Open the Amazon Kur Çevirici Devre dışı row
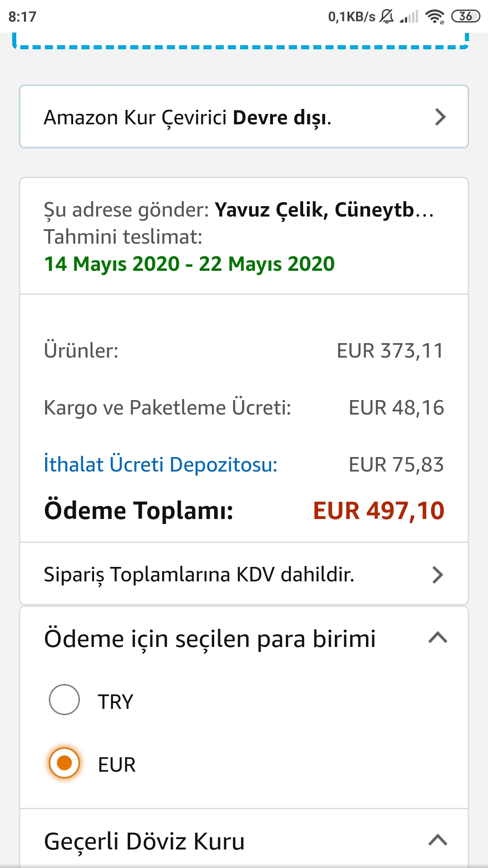Screen dimensions: 488x868 (x=244, y=117)
